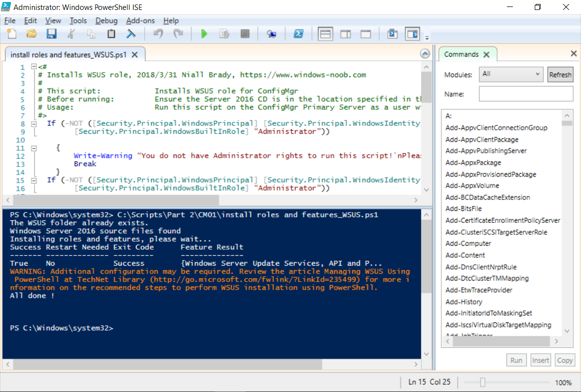The height and width of the screenshot is (392, 581).
Task: Click the Insert button in Commands pane
Action: click(x=541, y=360)
